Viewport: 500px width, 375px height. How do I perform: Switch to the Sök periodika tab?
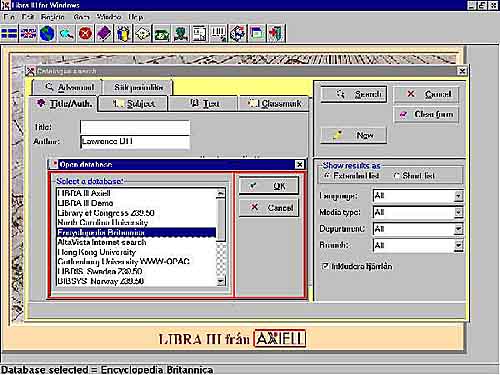pos(138,87)
